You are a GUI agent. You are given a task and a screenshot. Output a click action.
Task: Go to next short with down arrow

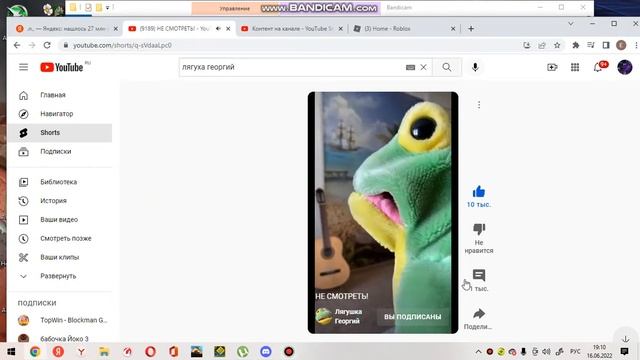pyautogui.click(x=626, y=339)
